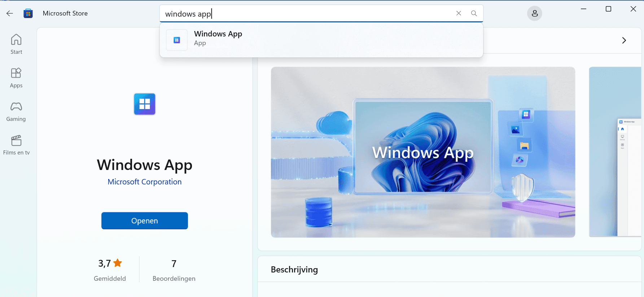Open the Gaming section
This screenshot has width=644, height=297.
[x=16, y=111]
